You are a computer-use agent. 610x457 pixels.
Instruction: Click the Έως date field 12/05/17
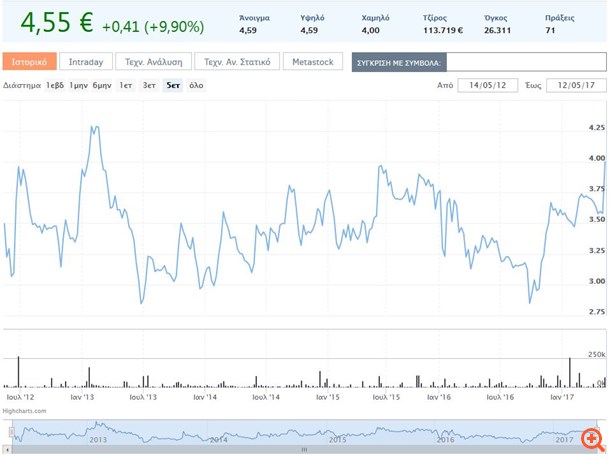coord(576,85)
